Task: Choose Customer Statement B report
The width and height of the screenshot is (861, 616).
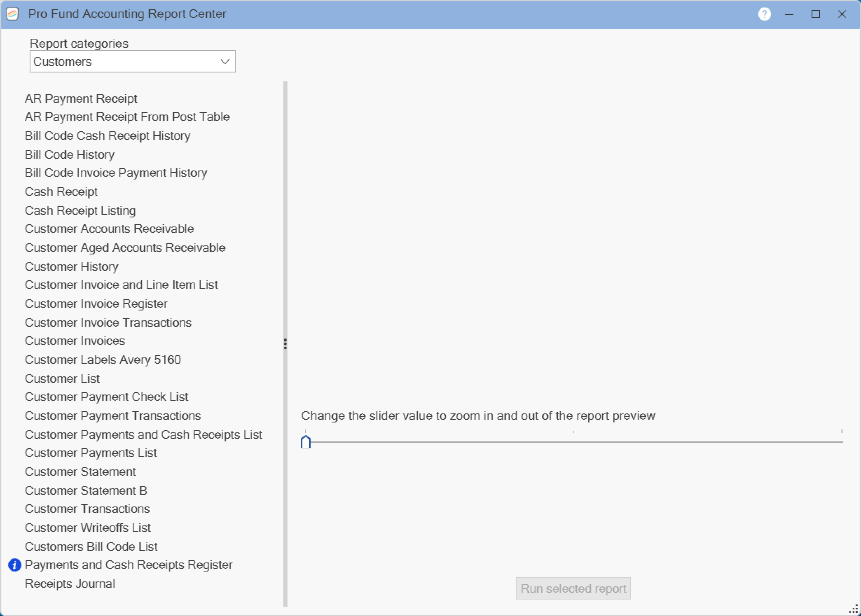Action: pyautogui.click(x=86, y=491)
